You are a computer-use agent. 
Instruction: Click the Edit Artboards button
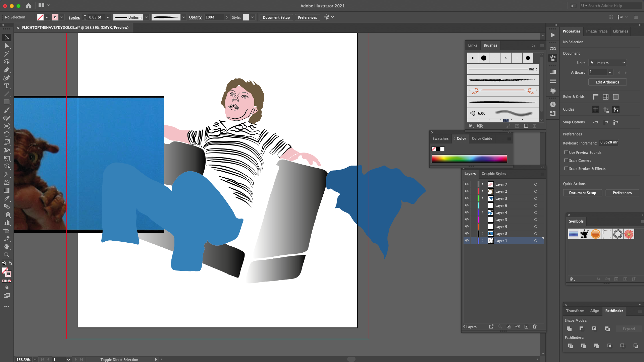[607, 82]
